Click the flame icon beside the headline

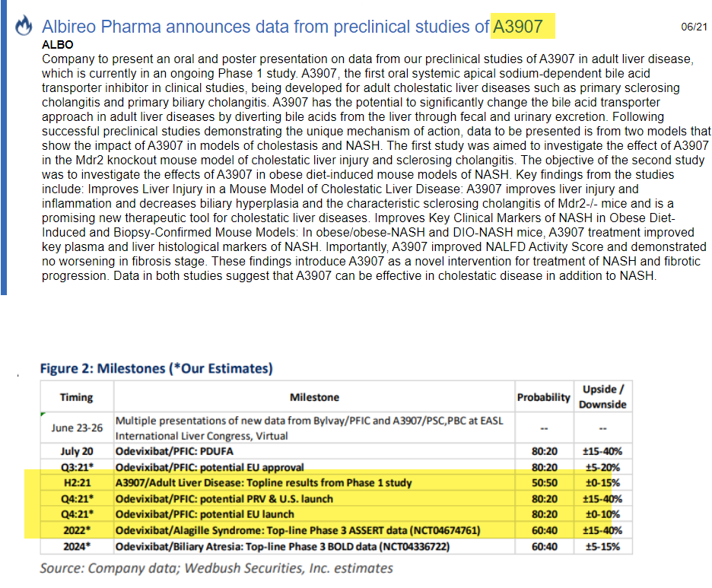point(24,27)
